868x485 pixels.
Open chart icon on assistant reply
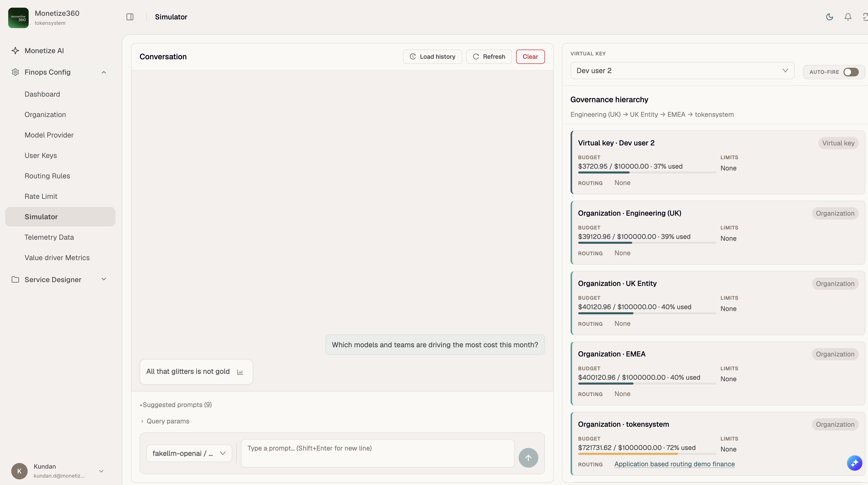pos(240,372)
